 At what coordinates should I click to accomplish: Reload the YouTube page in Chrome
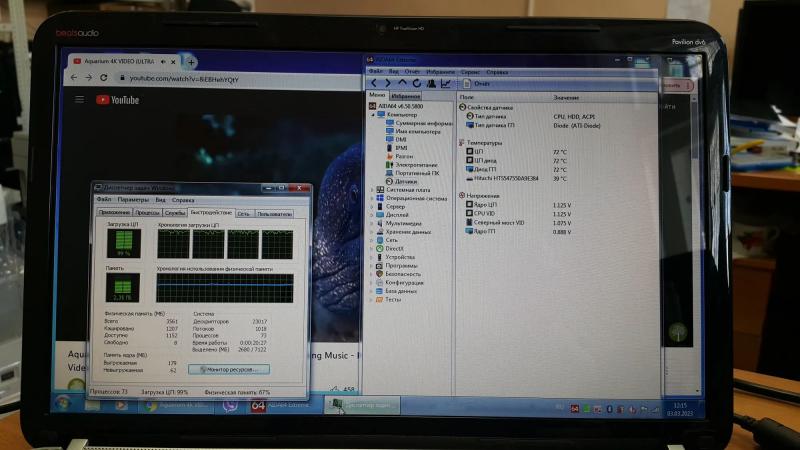104,78
